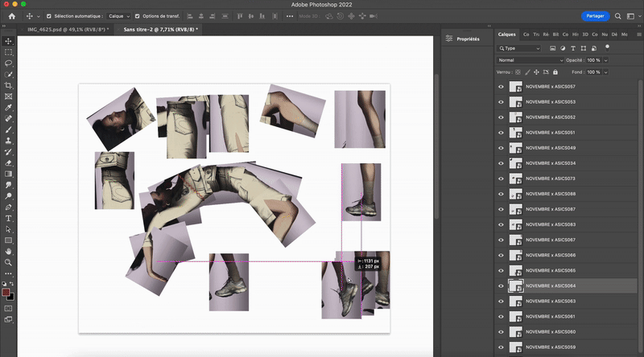Hide the NOVEMBRE x ASICS057 layer
This screenshot has height=357, width=644.
[501, 87]
